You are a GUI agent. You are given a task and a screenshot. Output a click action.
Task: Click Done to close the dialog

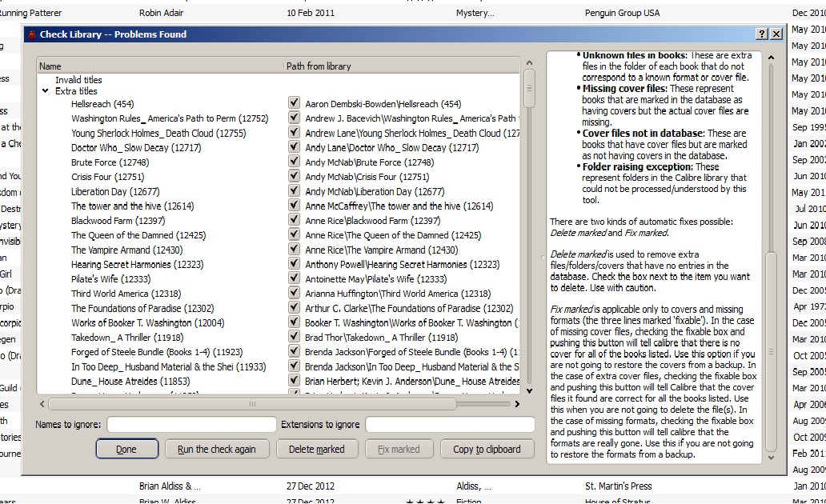[x=127, y=449]
